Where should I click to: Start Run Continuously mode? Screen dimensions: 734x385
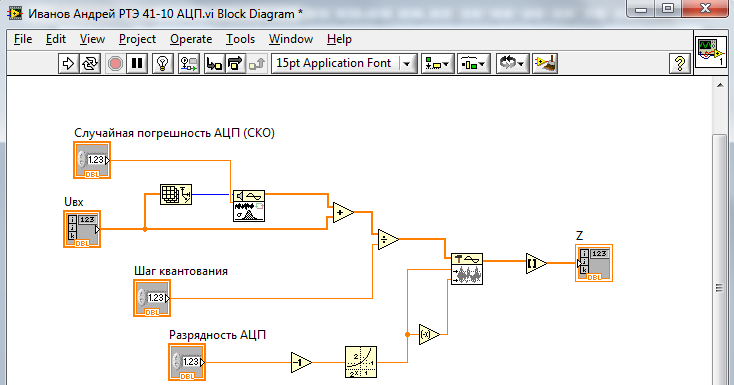(x=90, y=63)
